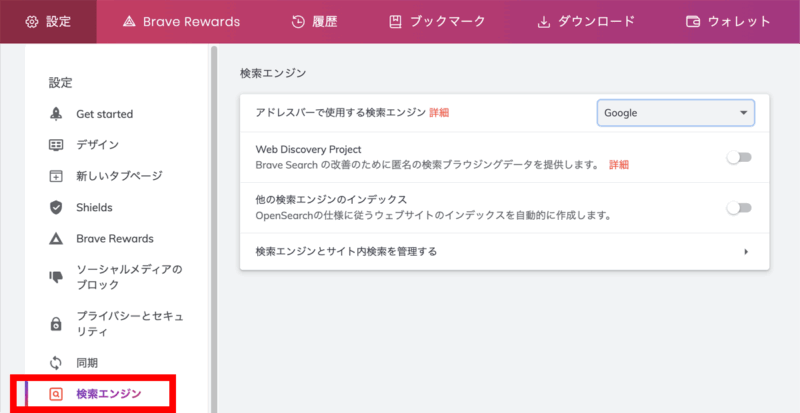Image resolution: width=800 pixels, height=413 pixels.
Task: Click the 新しいタブページ icon in sidebar
Action: [x=57, y=176]
